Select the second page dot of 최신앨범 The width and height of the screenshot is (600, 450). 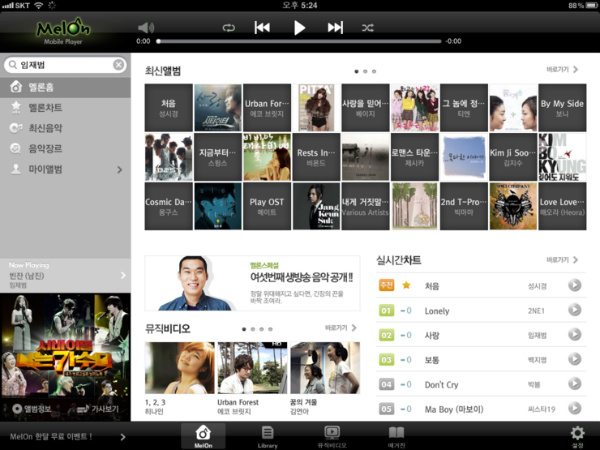coord(365,71)
